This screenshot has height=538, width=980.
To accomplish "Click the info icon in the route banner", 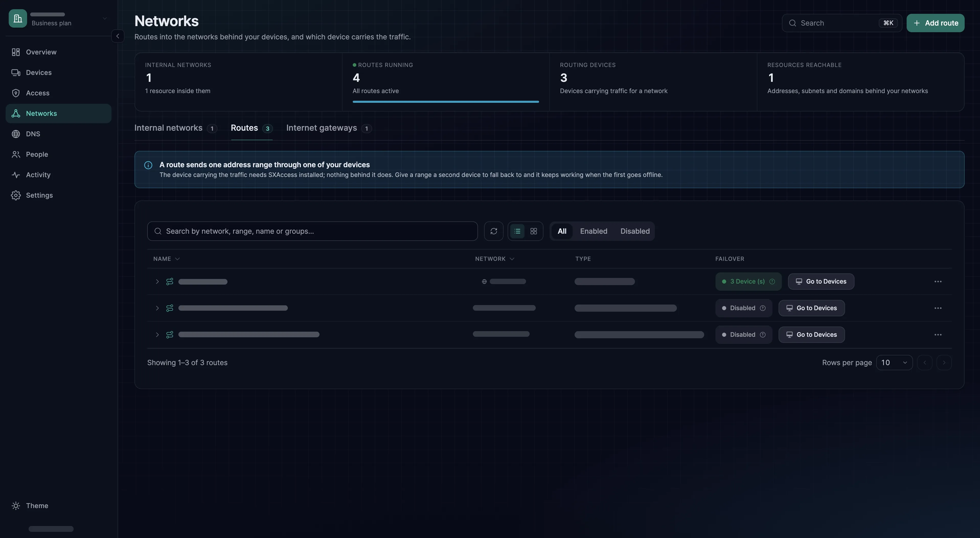I will [x=148, y=165].
